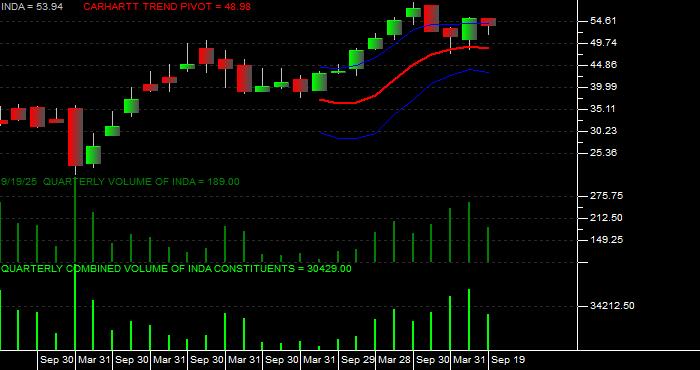Select the 44.86 price axis value

(x=603, y=65)
